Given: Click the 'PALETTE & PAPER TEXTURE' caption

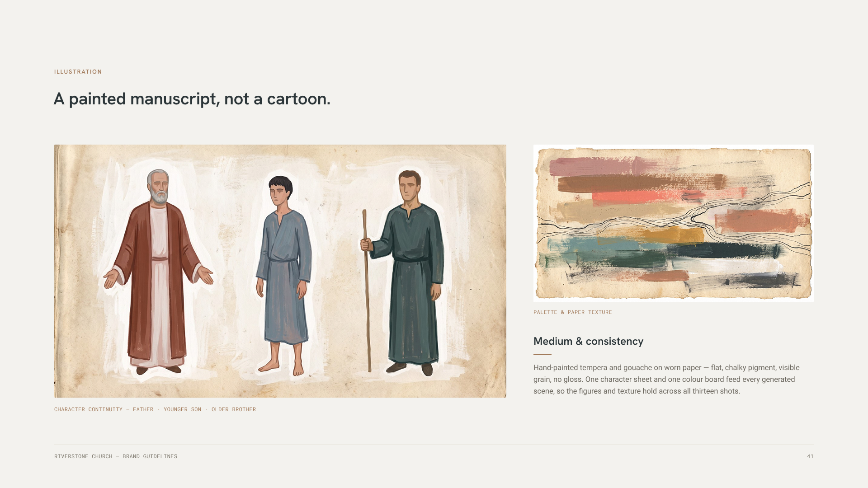Looking at the screenshot, I should pos(572,312).
